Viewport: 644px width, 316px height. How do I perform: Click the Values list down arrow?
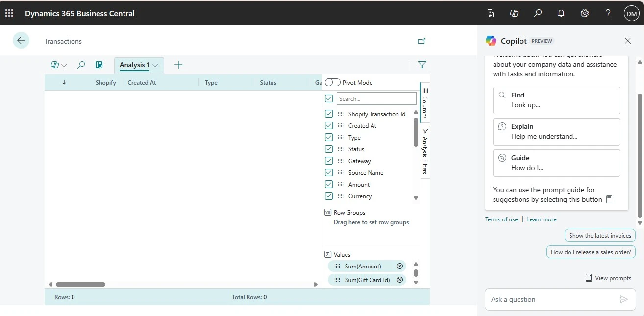(416, 282)
